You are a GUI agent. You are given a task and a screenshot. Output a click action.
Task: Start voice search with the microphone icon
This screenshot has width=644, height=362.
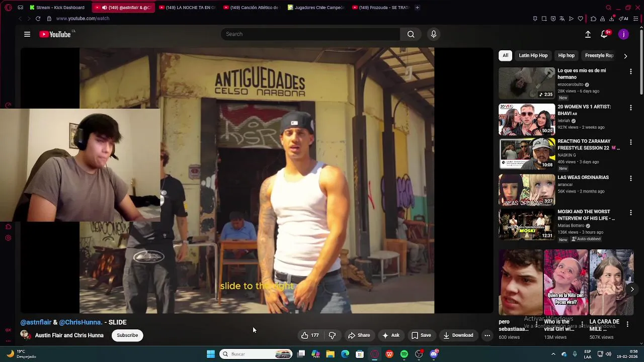pyautogui.click(x=434, y=34)
